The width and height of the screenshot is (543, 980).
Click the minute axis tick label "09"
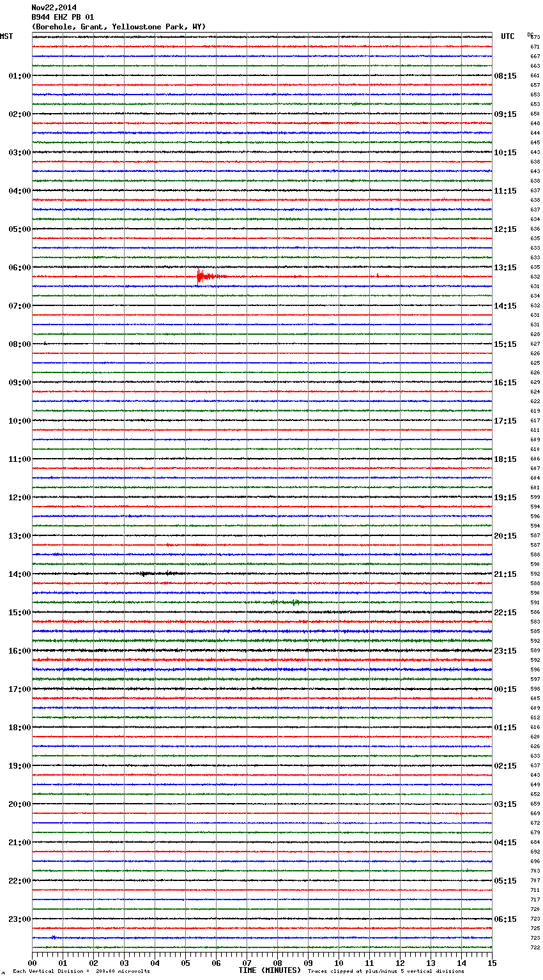coord(308,963)
